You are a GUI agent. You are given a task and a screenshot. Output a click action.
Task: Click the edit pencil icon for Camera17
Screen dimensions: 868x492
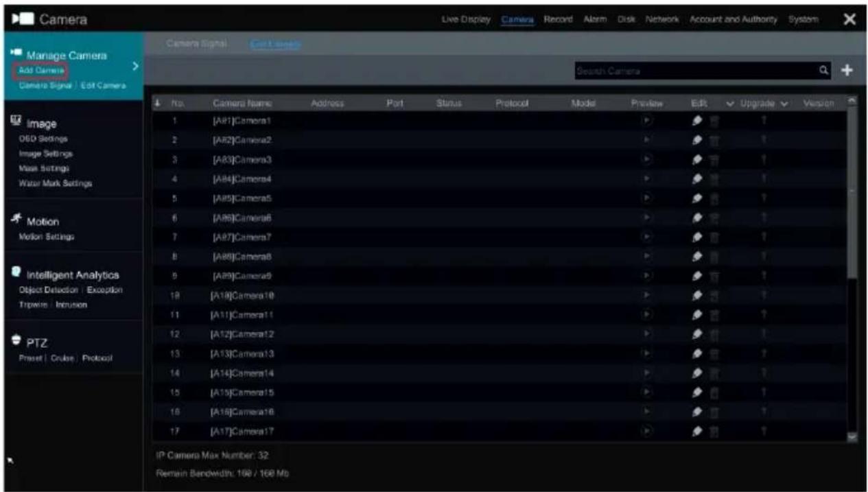(696, 431)
